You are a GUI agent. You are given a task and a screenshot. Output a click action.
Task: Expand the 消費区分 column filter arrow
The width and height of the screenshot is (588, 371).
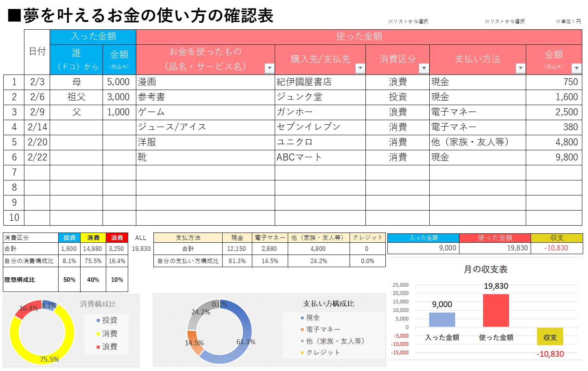(x=424, y=68)
